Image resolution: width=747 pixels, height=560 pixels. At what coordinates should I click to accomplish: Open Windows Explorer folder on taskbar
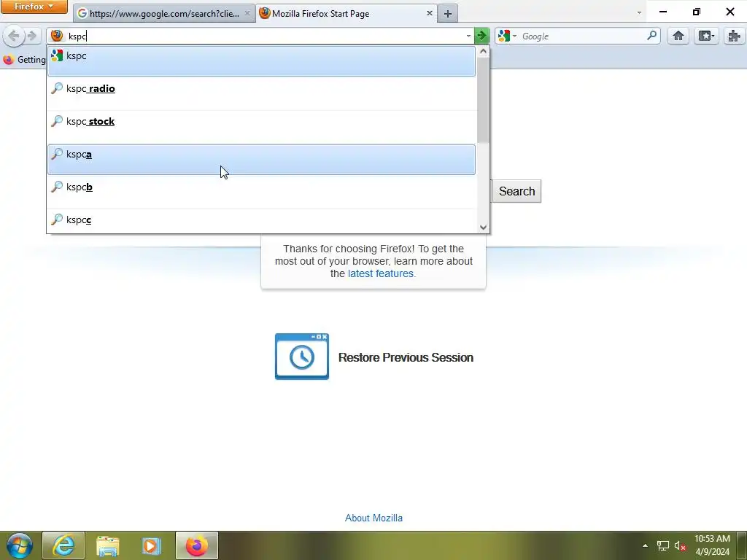[108, 545]
